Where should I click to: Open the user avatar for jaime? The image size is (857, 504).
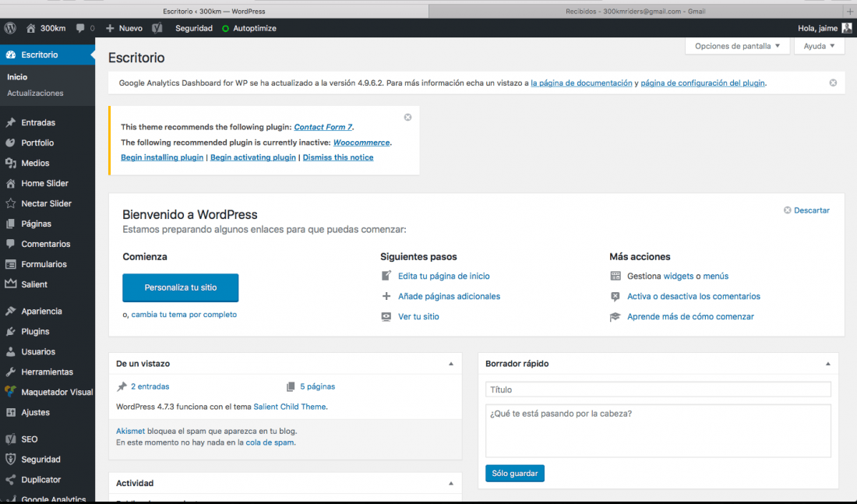[x=847, y=28]
